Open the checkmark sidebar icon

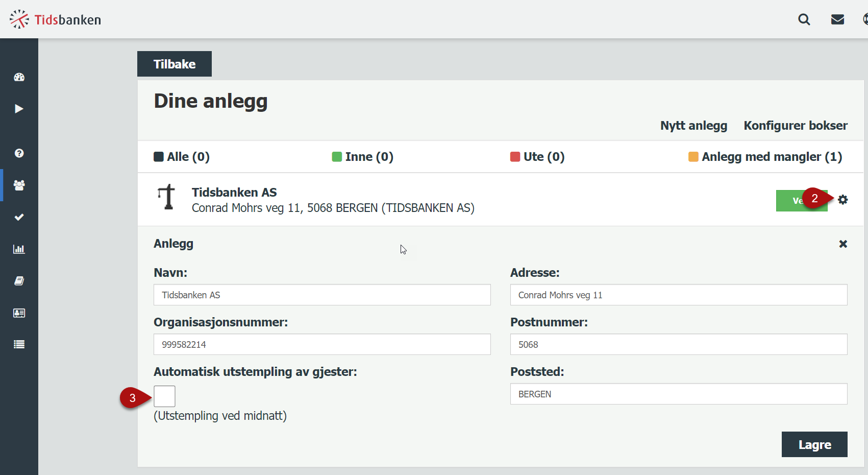[x=19, y=217]
